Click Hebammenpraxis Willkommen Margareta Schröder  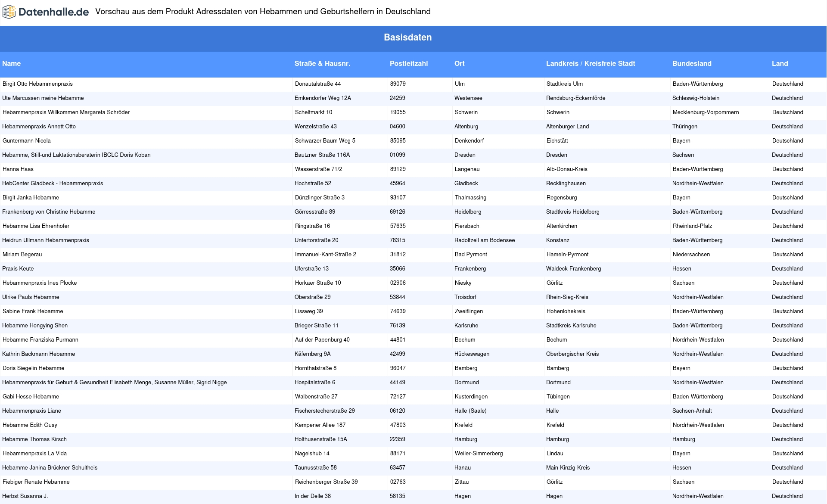[66, 112]
